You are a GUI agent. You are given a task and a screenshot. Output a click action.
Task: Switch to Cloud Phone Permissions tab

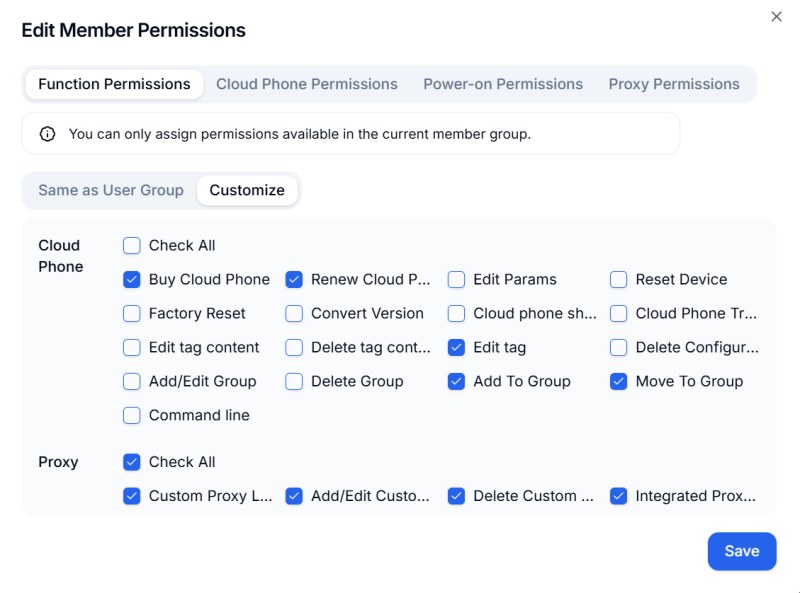(307, 84)
